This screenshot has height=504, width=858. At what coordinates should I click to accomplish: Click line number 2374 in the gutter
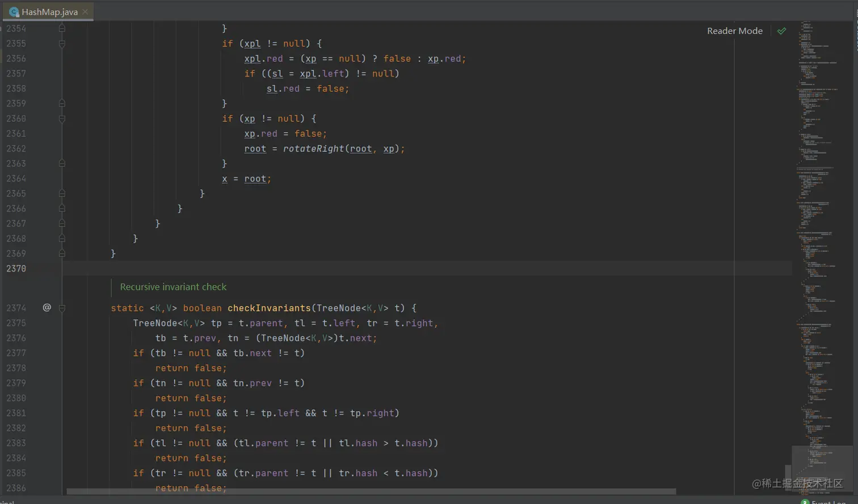(x=16, y=308)
